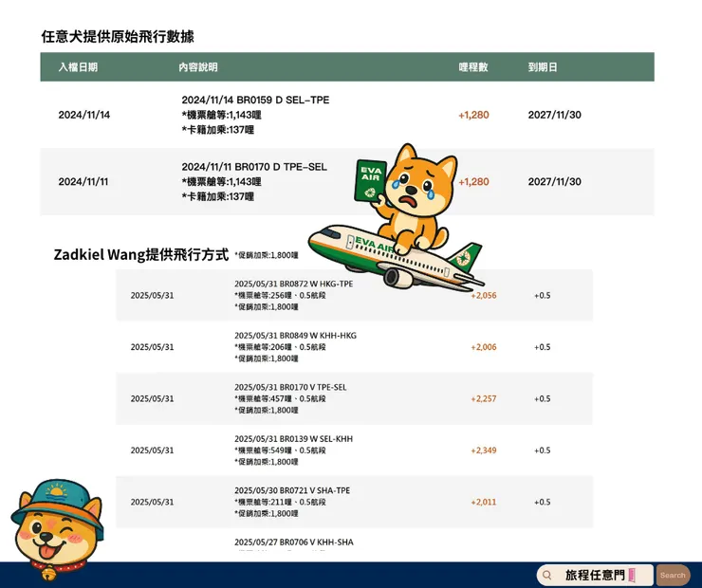Click the Search button
Image resolution: width=702 pixels, height=588 pixels.
click(x=673, y=575)
